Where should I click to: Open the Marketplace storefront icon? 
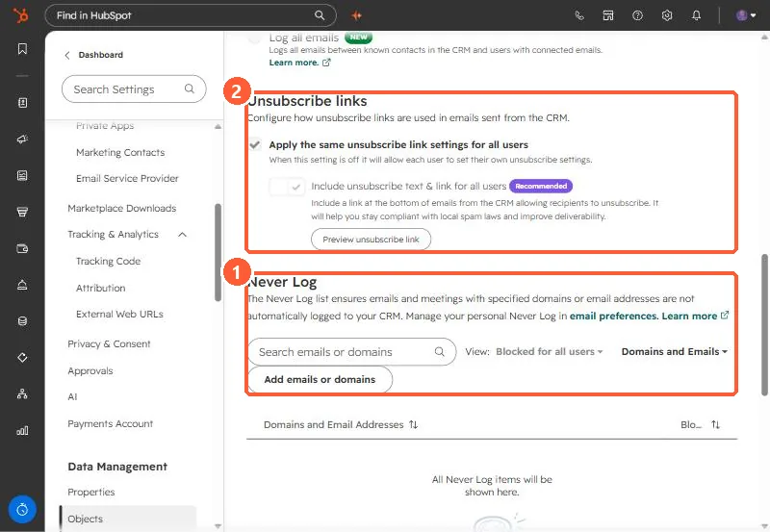click(608, 15)
